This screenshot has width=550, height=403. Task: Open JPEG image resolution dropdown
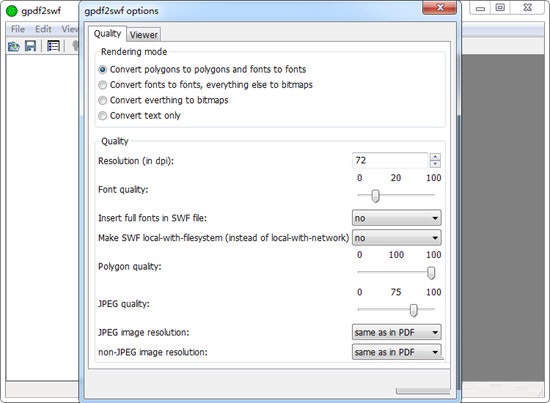tap(396, 332)
